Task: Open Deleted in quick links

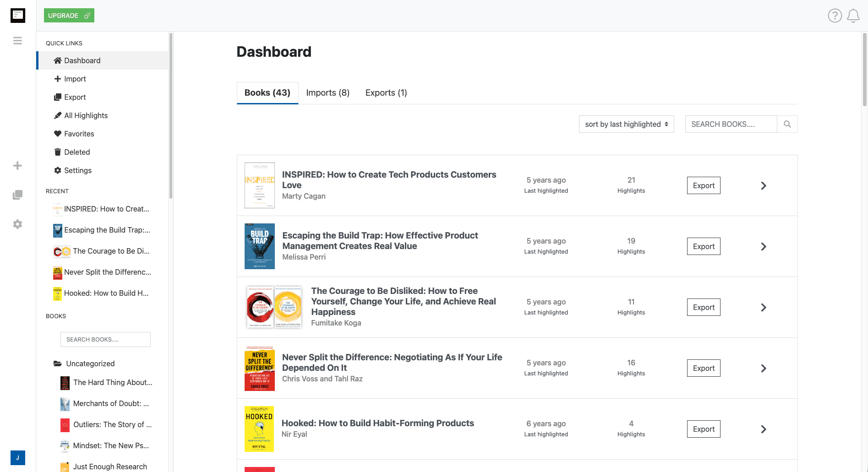Action: pos(103,152)
